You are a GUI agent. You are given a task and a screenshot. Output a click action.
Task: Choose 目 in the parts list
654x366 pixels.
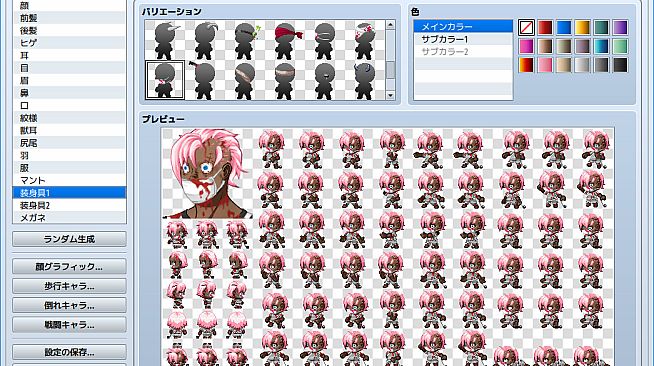tap(69, 68)
